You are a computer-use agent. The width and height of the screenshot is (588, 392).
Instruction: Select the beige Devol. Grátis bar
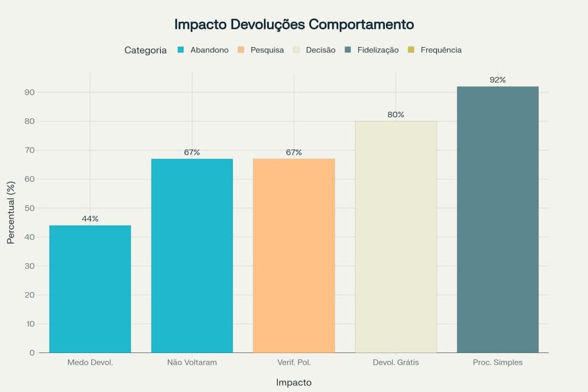396,236
